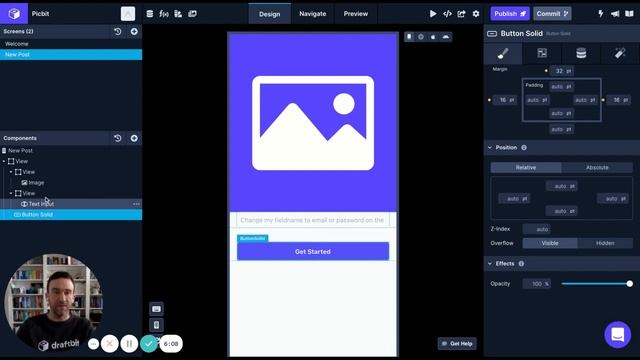Select the Android platform preview icon

pos(445,37)
